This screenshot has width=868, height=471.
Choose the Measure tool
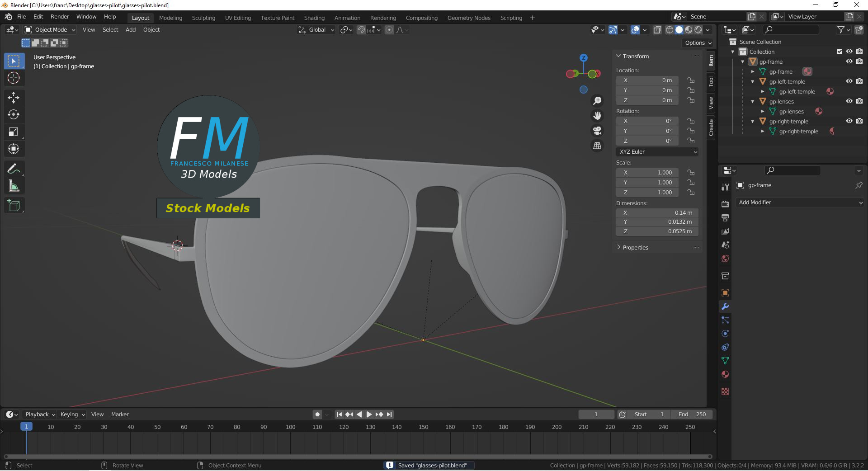(x=14, y=186)
